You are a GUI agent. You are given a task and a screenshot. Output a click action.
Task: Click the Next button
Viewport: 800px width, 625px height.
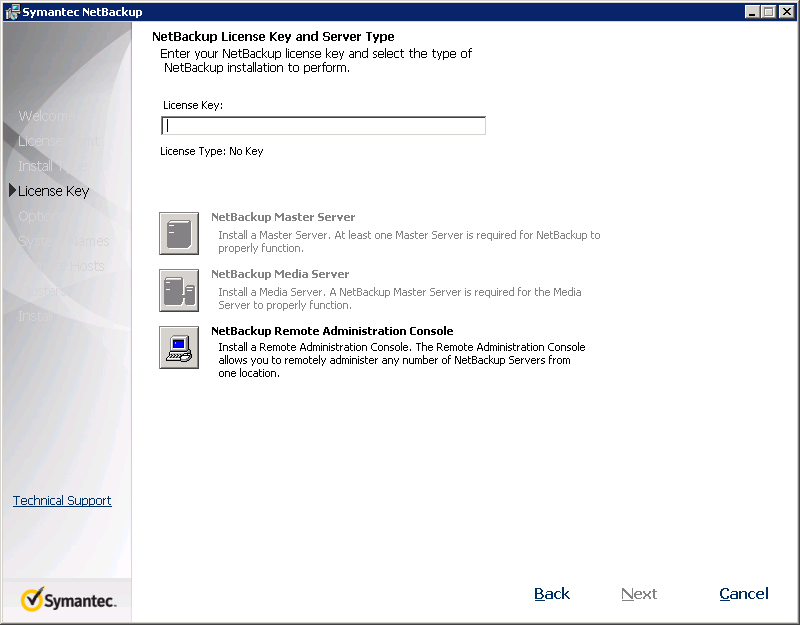(639, 594)
